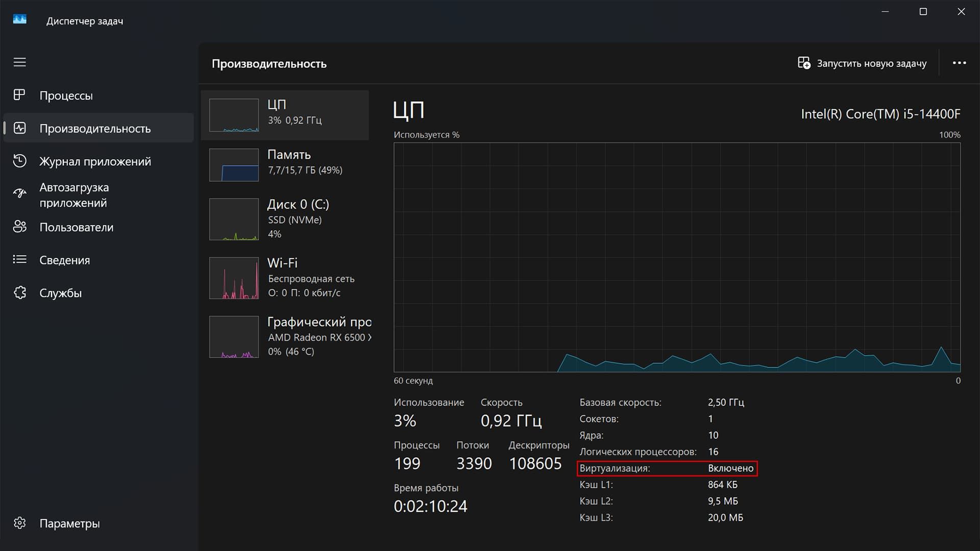Open the three-dots more options menu
The height and width of the screenshot is (551, 980).
pos(959,63)
